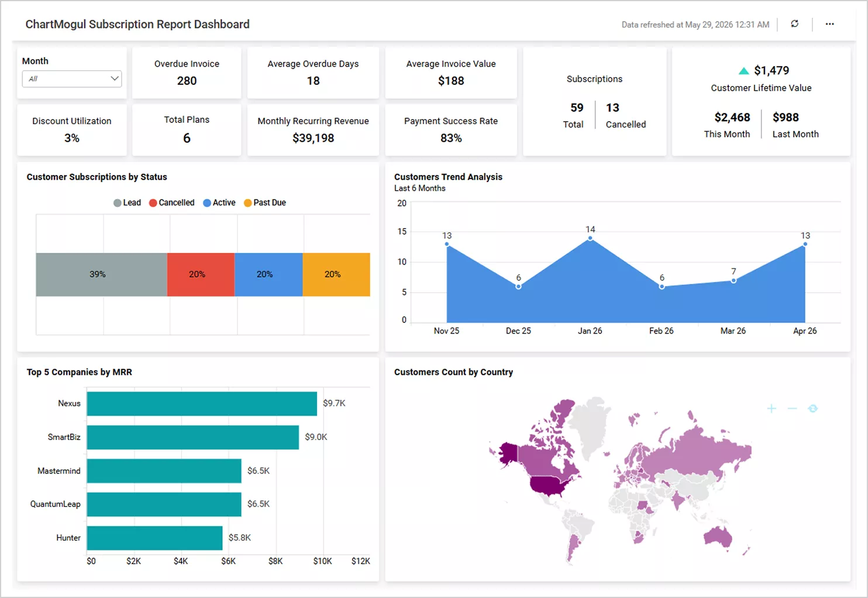Open the Month filter dropdown

[72, 78]
